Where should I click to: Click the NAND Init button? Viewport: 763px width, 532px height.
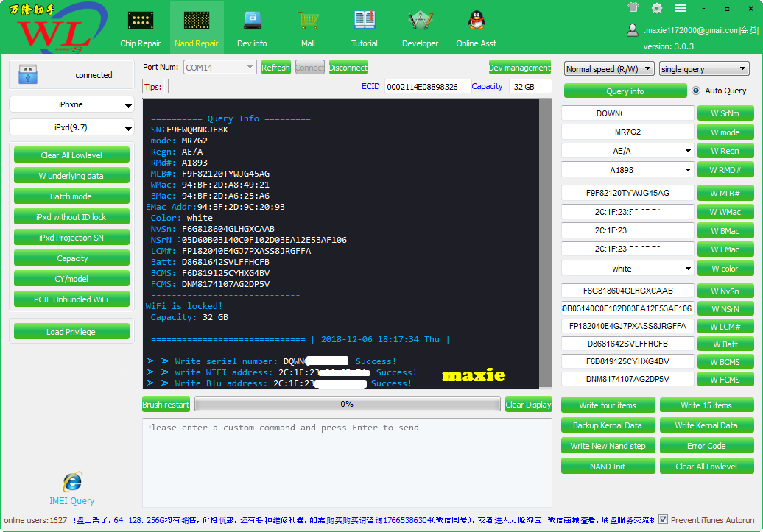608,467
